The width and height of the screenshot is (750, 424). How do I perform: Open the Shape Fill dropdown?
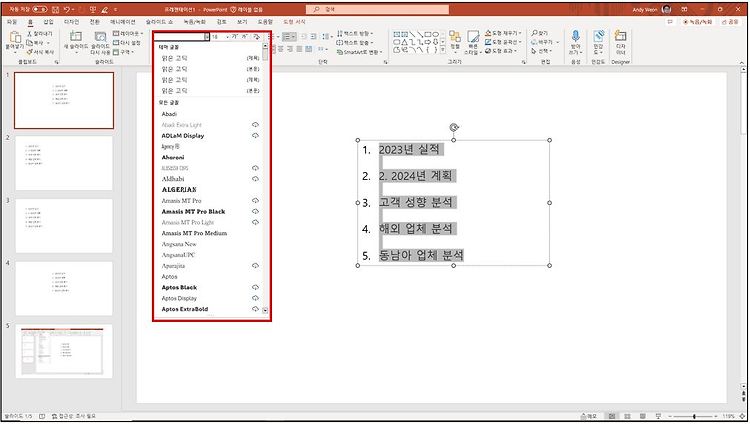click(503, 33)
